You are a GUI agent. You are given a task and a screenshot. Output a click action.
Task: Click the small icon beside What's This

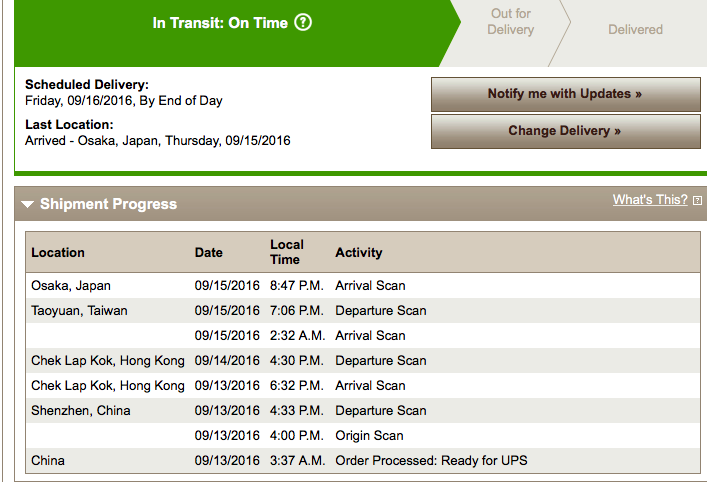point(697,201)
